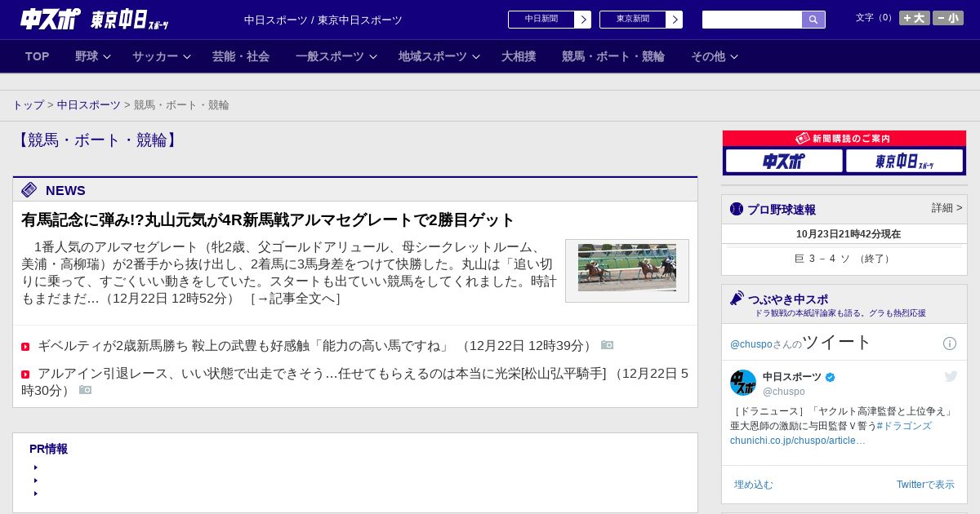Focus the header search input field
The width and height of the screenshot is (980, 514).
pyautogui.click(x=752, y=20)
